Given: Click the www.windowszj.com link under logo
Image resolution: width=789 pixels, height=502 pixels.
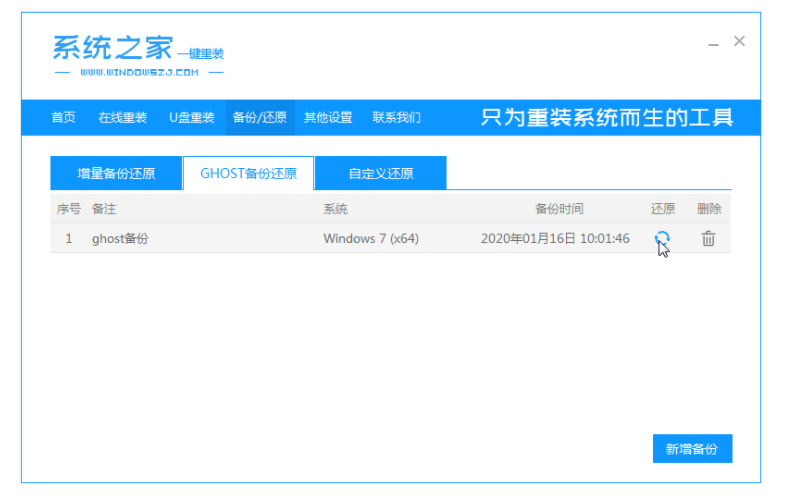Looking at the screenshot, I should pos(139,73).
